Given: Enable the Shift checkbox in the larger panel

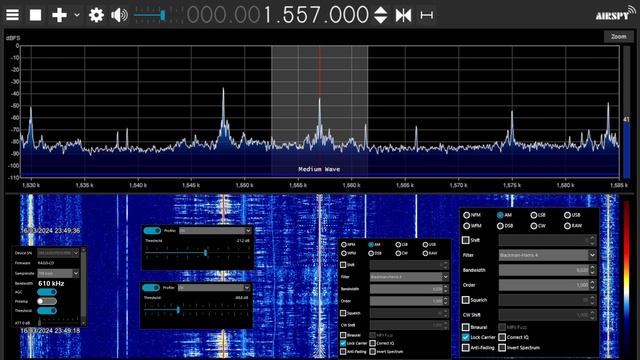Looking at the screenshot, I should click(465, 240).
